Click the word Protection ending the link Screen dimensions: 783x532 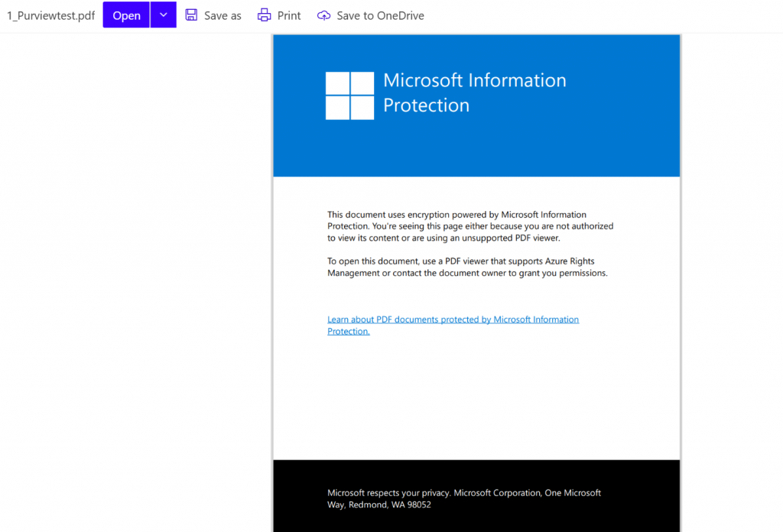point(348,332)
